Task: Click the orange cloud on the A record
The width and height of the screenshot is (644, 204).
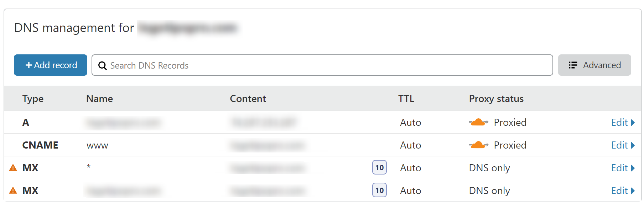Action: pyautogui.click(x=478, y=122)
